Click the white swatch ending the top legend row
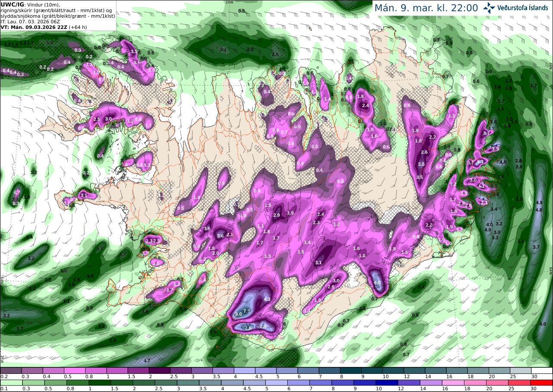Screen dimensions: 553x392 (x=542, y=370)
